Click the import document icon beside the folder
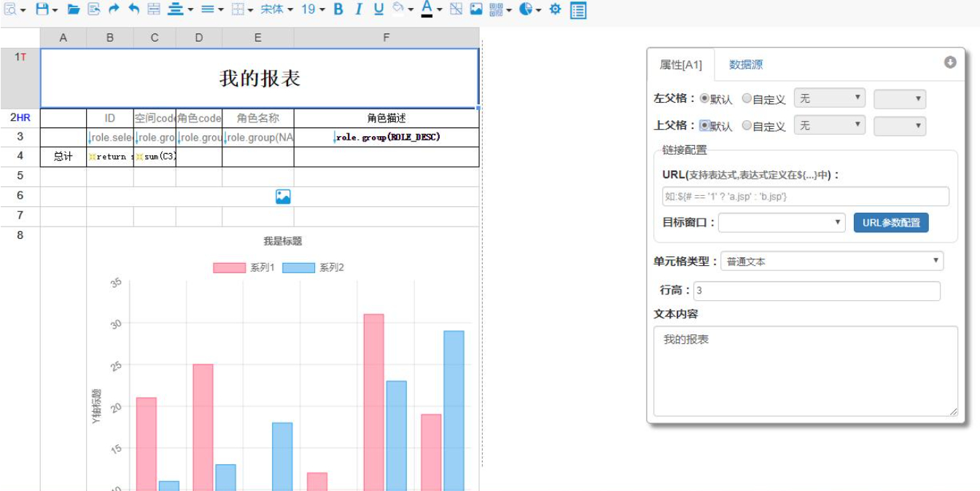The width and height of the screenshot is (980, 491). pyautogui.click(x=94, y=9)
